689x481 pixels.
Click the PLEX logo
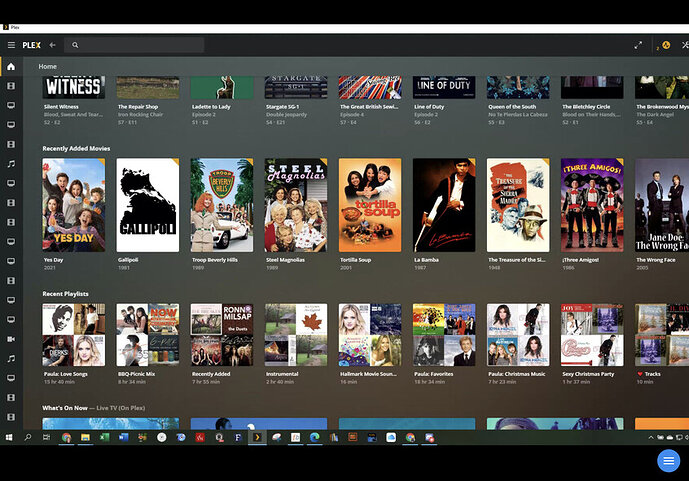(x=32, y=45)
